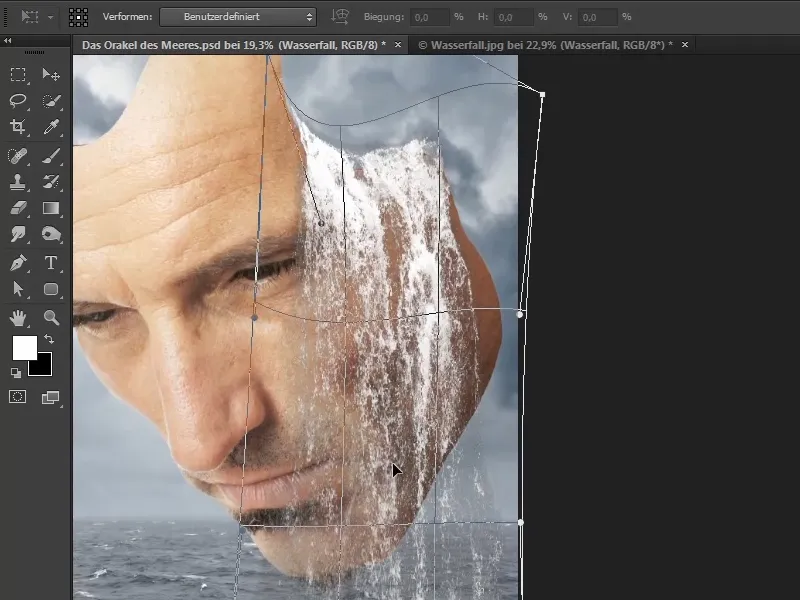Select the Gradient tool

point(51,208)
